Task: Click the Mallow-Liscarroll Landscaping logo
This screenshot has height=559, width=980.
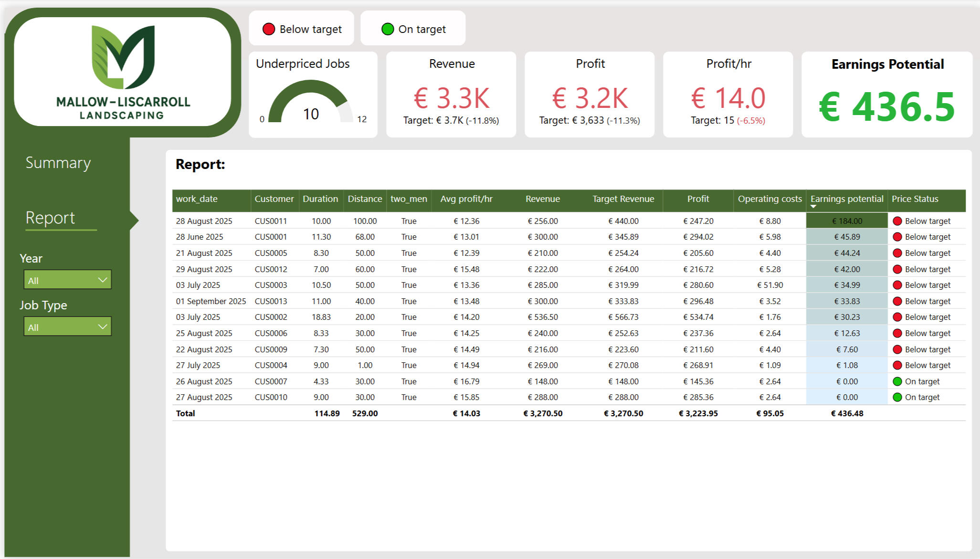Action: (123, 72)
